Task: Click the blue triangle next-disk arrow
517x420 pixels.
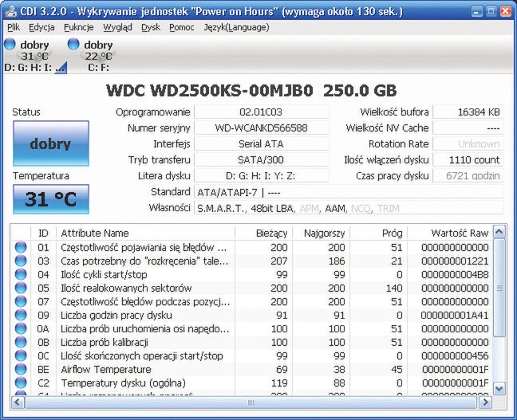Action: pyautogui.click(x=61, y=68)
